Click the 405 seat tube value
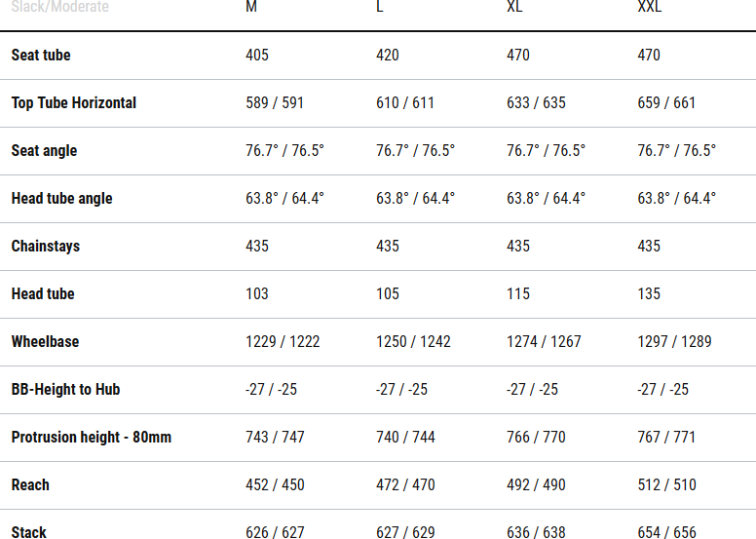The image size is (756, 539). point(257,55)
